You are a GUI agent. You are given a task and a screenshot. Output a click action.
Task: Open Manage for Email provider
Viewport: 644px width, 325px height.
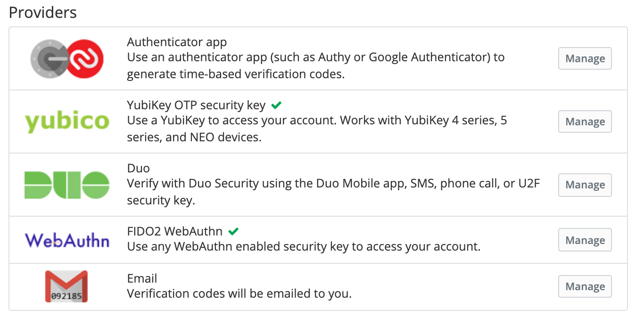coord(585,286)
